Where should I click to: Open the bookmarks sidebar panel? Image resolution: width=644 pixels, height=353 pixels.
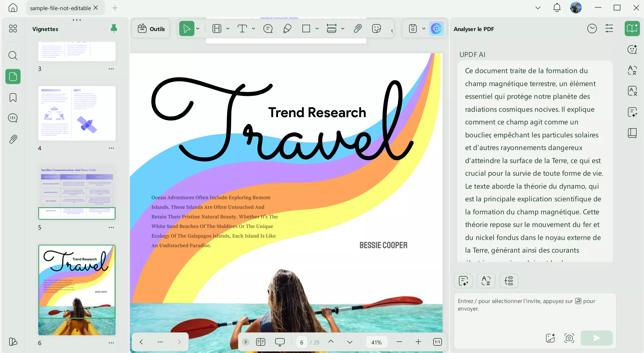pyautogui.click(x=13, y=98)
